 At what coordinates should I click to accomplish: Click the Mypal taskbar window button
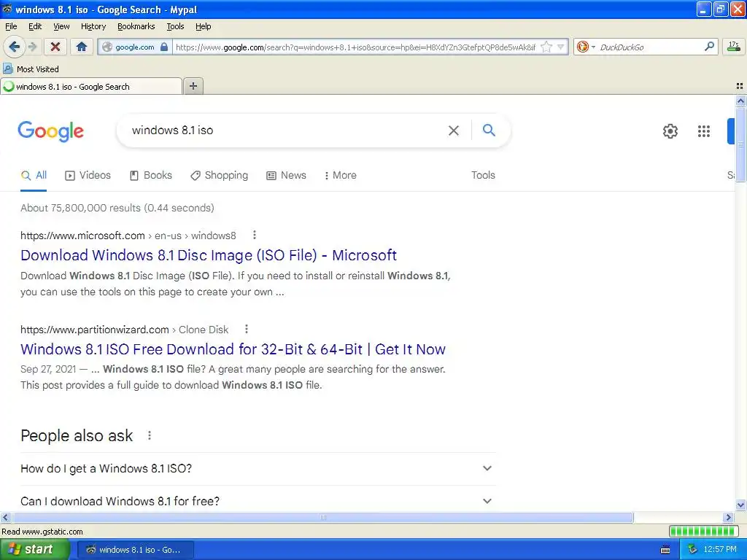click(x=135, y=550)
